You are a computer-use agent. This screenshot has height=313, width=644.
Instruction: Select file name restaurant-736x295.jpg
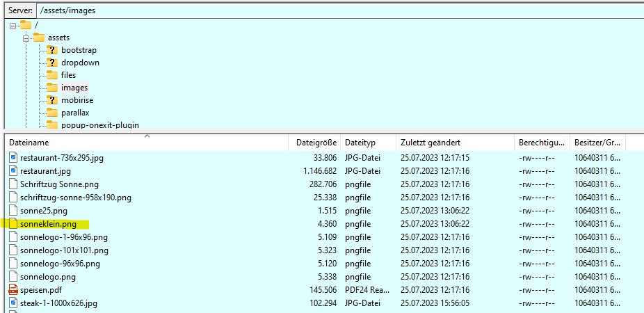62,158
